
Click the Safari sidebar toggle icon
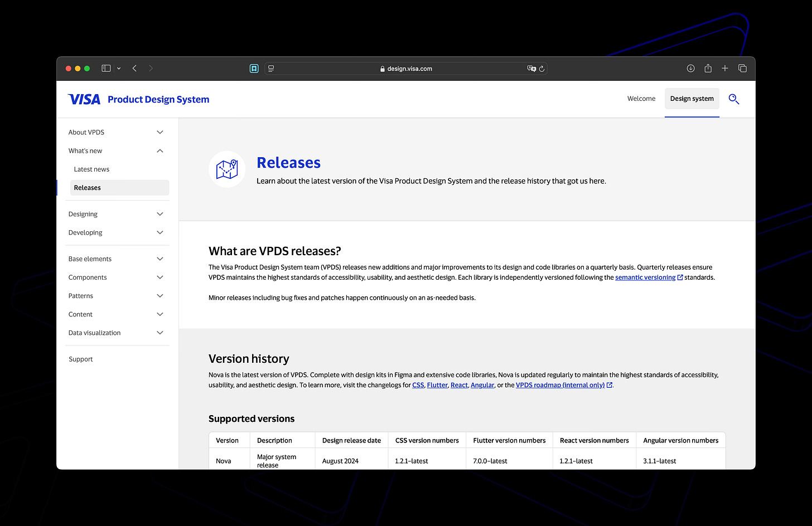pyautogui.click(x=106, y=69)
